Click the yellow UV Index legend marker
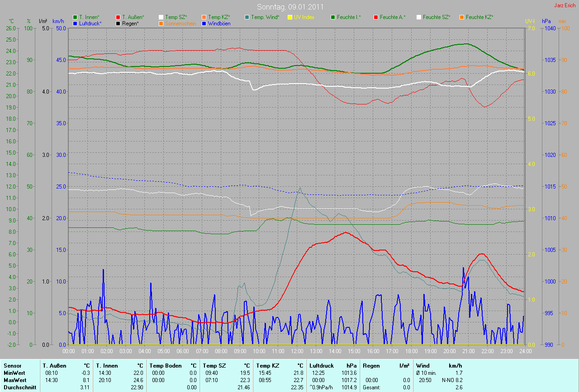The width and height of the screenshot is (579, 392). 289,17
